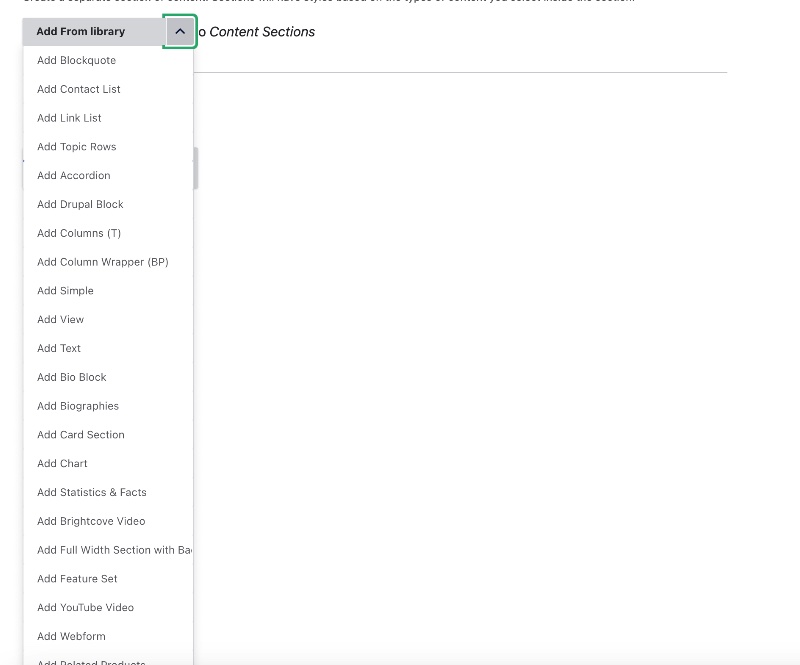800x665 pixels.
Task: Select Add View
Action: point(59,319)
